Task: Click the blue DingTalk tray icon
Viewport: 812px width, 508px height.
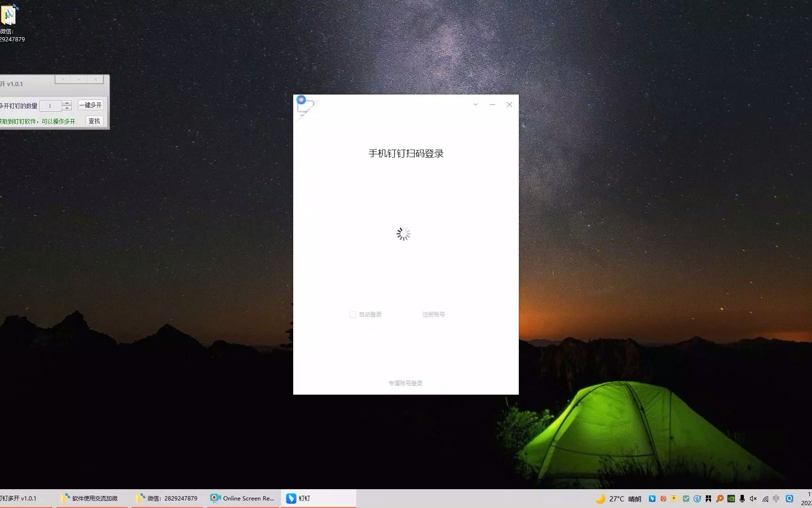Action: coord(652,499)
